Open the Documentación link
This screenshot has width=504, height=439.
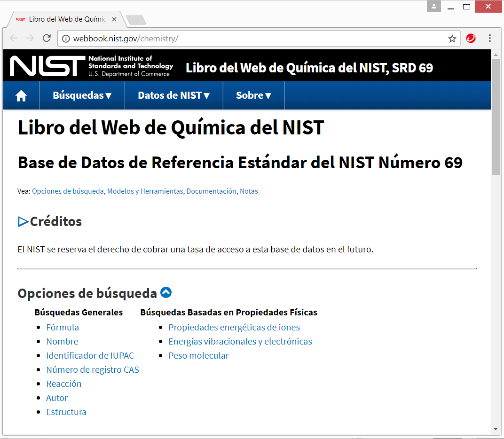211,191
